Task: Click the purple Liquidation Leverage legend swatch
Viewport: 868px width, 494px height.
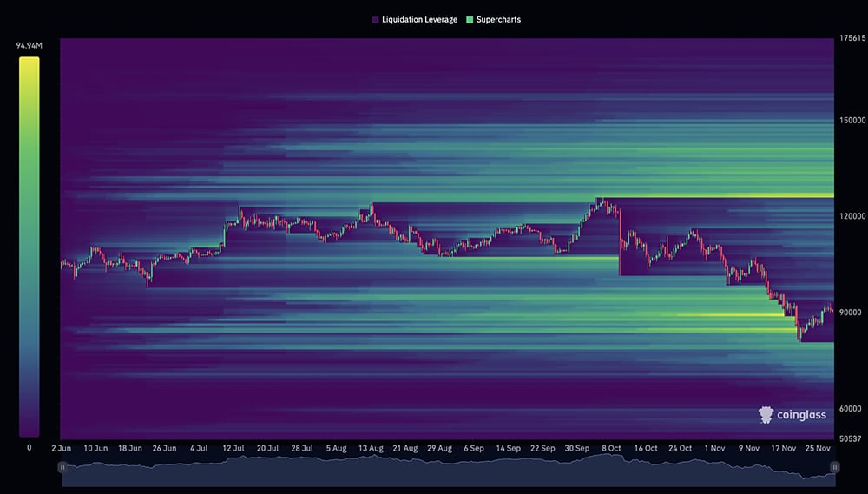Action: pos(375,19)
